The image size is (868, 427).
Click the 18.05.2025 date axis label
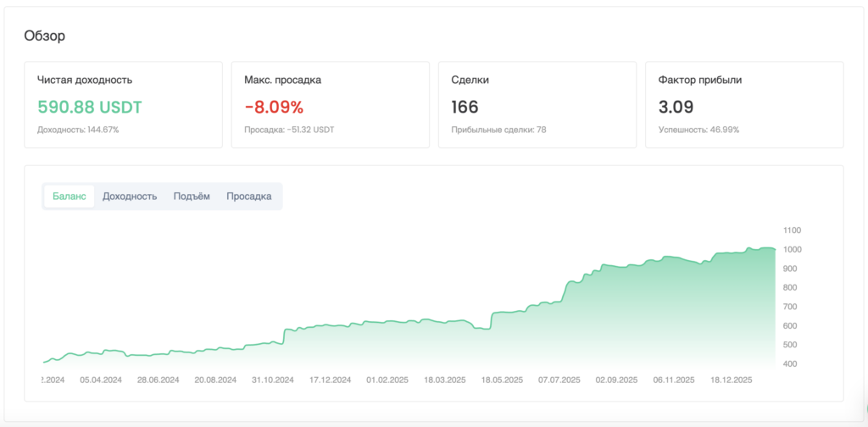pyautogui.click(x=502, y=380)
